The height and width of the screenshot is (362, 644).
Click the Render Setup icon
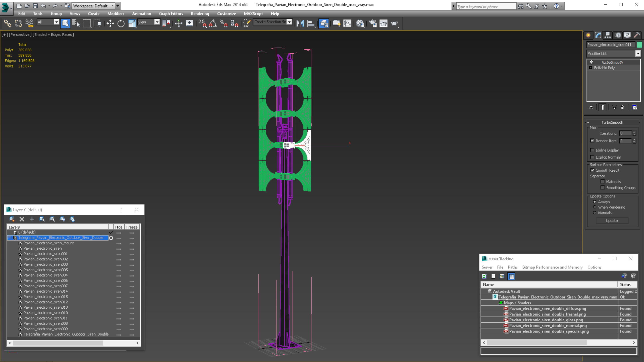pyautogui.click(x=373, y=23)
